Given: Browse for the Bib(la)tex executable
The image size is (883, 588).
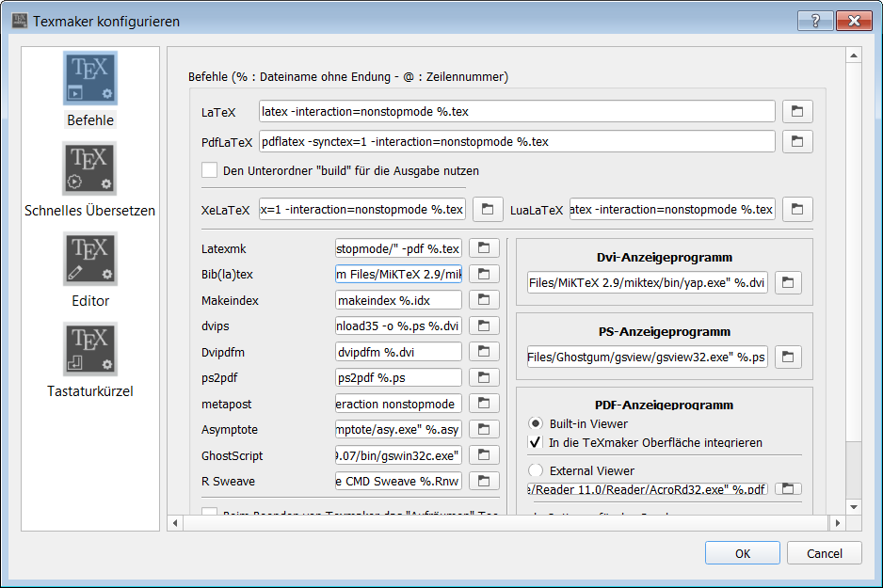Looking at the screenshot, I should 484,274.
